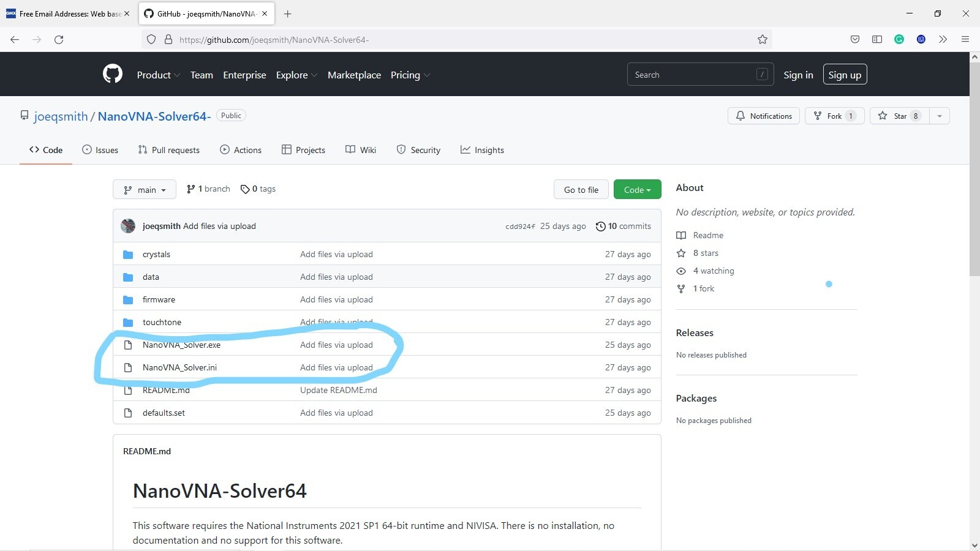Viewport: 980px width, 551px height.
Task: View 8 stars in About sidebar
Action: (698, 253)
